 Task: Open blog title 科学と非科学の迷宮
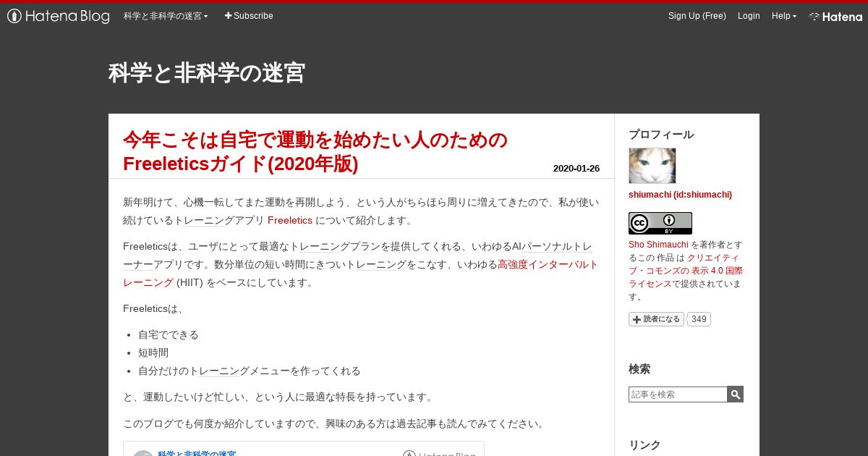207,73
